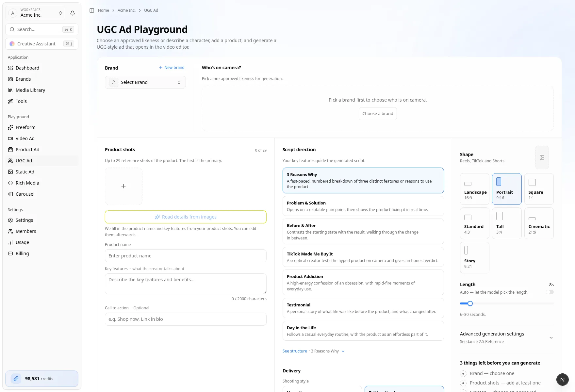Click the Dashboard grid icon

tap(10, 68)
